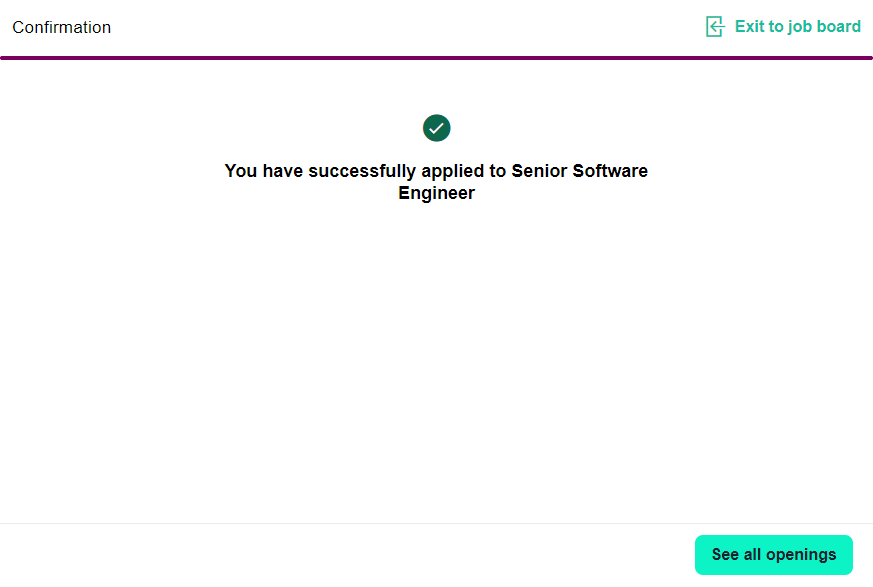Click the "Confirmation" page heading
Image resolution: width=873 pixels, height=587 pixels.
(x=62, y=28)
